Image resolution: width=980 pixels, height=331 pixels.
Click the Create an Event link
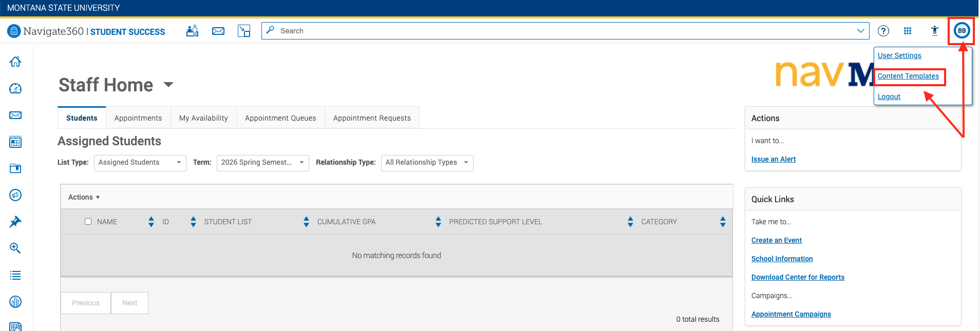tap(777, 240)
